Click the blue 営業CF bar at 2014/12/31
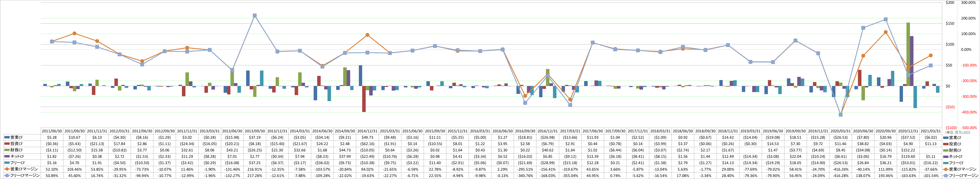This screenshot has height=179, width=980. (361, 76)
